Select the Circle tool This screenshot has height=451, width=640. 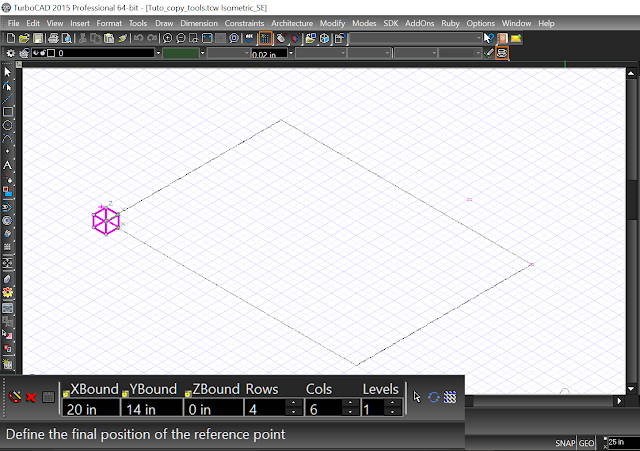click(x=7, y=125)
